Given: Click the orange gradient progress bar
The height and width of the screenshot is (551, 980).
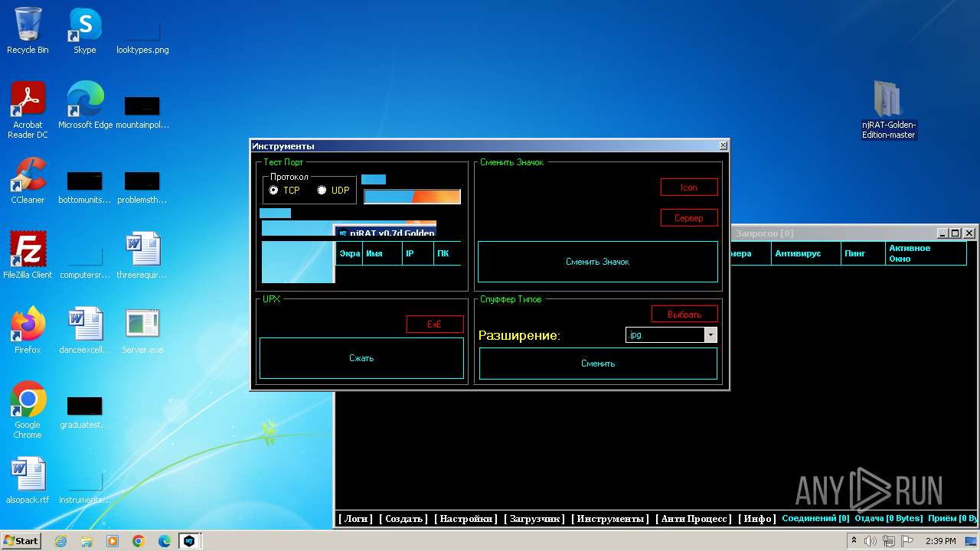Looking at the screenshot, I should click(x=412, y=197).
